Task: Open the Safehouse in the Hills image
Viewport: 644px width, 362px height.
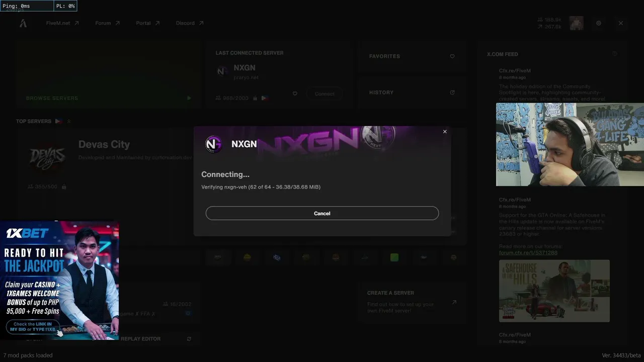Action: point(554,291)
